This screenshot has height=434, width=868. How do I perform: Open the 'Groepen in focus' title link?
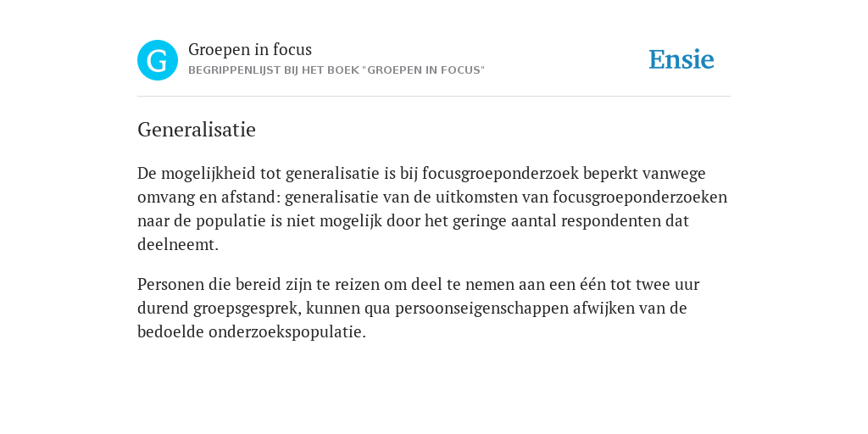[250, 49]
